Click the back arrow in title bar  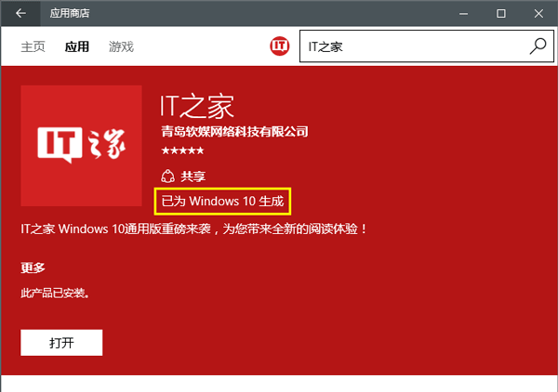(20, 13)
